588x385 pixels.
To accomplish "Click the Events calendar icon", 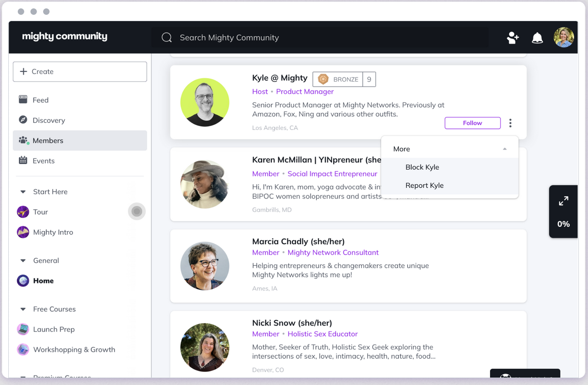I will (x=23, y=160).
